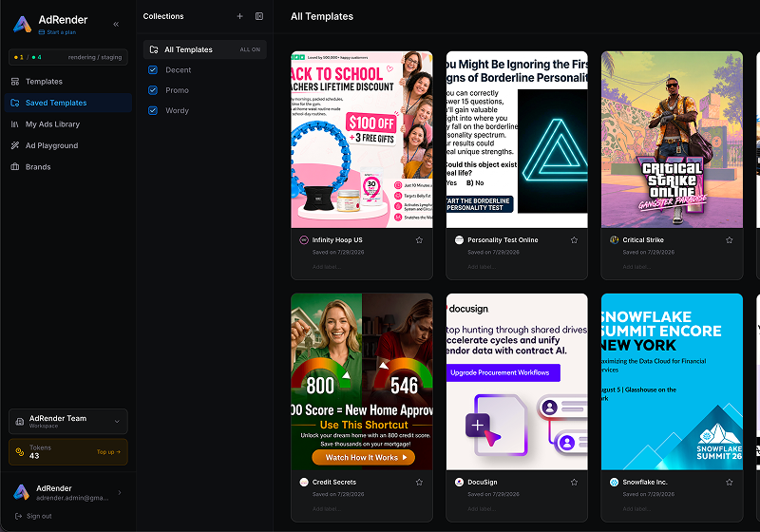Expand the AdRender account chevron
This screenshot has width=760, height=532.
click(120, 492)
